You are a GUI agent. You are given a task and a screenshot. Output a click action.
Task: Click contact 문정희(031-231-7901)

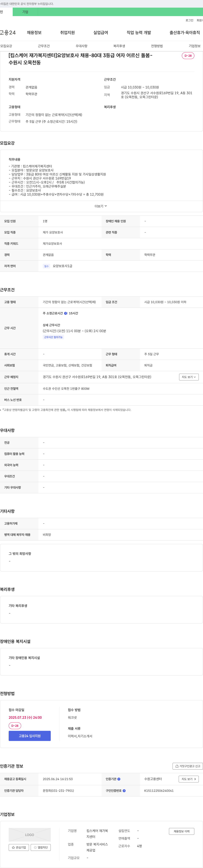point(58,791)
